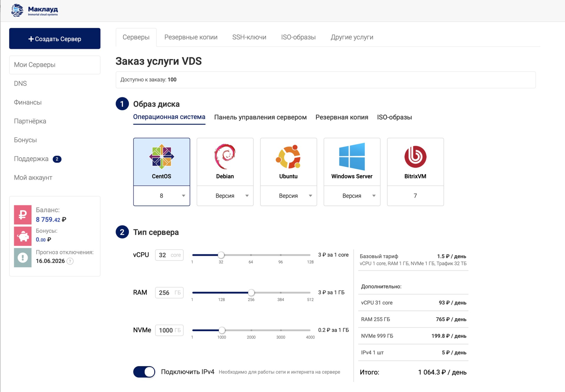Open the Поддержка section
This screenshot has height=392, width=565.
(x=31, y=159)
